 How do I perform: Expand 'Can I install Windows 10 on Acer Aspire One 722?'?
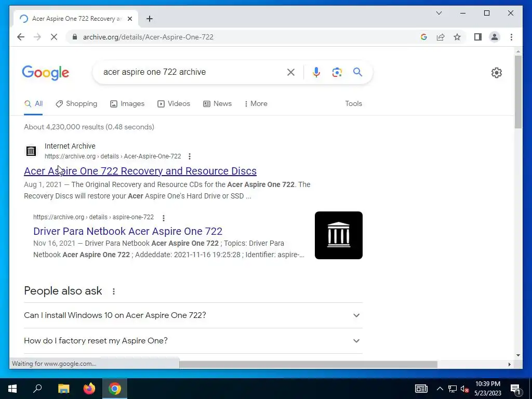[x=193, y=315]
